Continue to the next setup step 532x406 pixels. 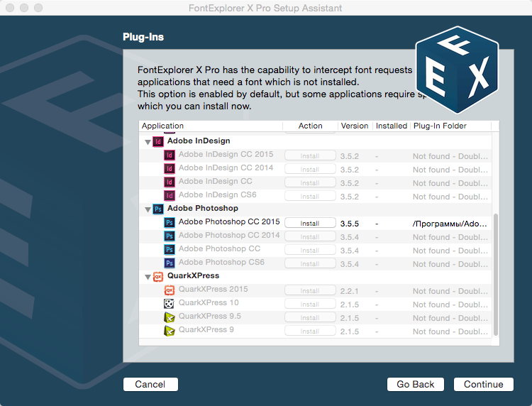(484, 384)
